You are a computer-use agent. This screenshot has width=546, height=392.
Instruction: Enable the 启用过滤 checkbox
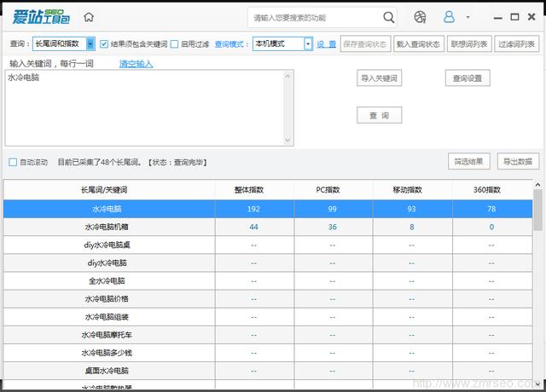pyautogui.click(x=175, y=44)
